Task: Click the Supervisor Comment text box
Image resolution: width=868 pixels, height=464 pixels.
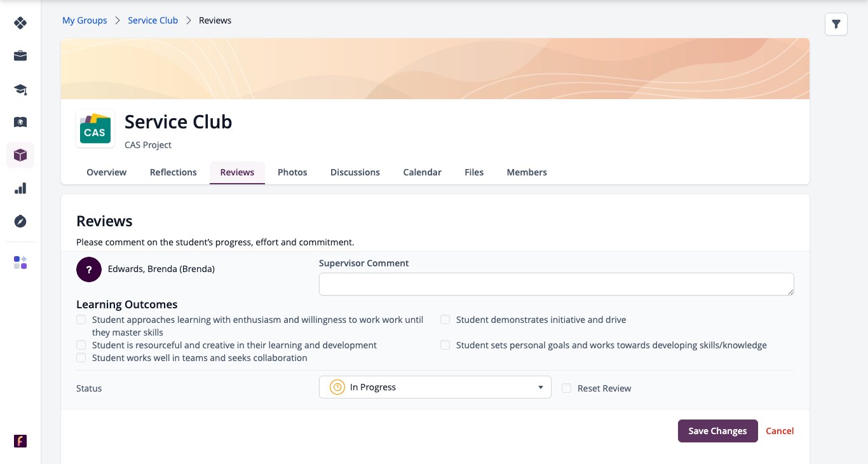Action: point(557,284)
